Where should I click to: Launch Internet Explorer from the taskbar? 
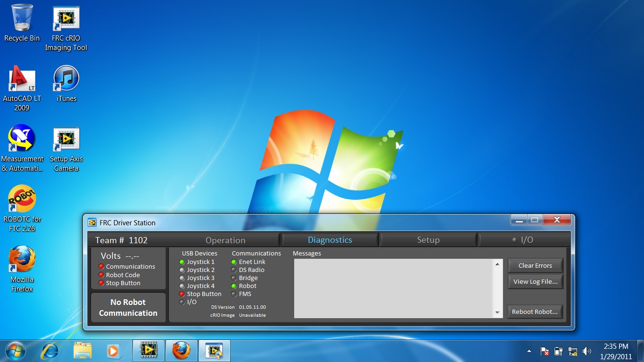tap(50, 351)
